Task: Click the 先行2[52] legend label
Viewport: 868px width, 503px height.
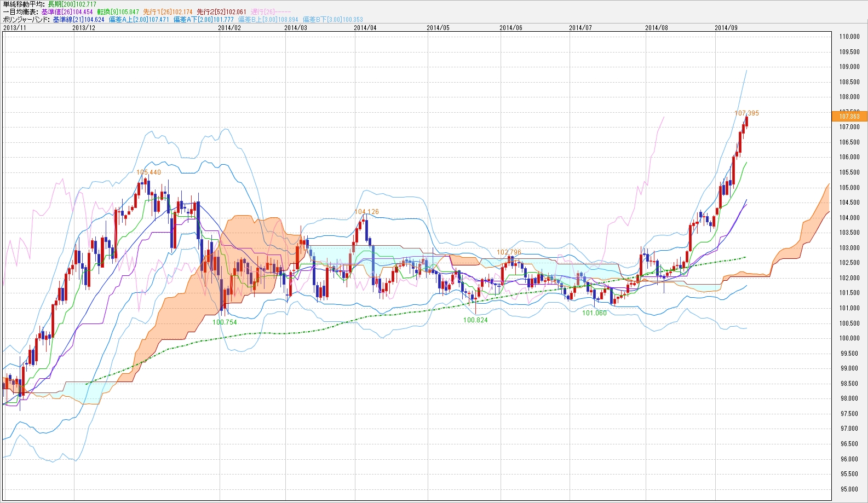Action: (221, 12)
